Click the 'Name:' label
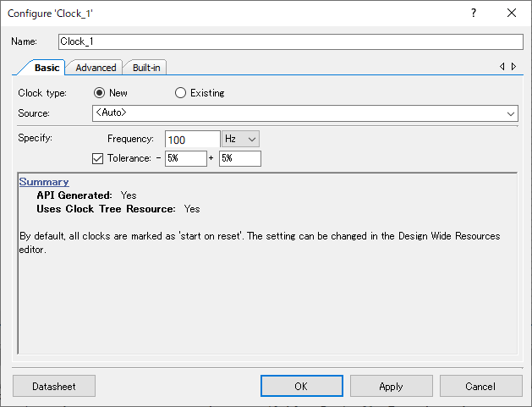The height and width of the screenshot is (407, 532). coord(24,41)
